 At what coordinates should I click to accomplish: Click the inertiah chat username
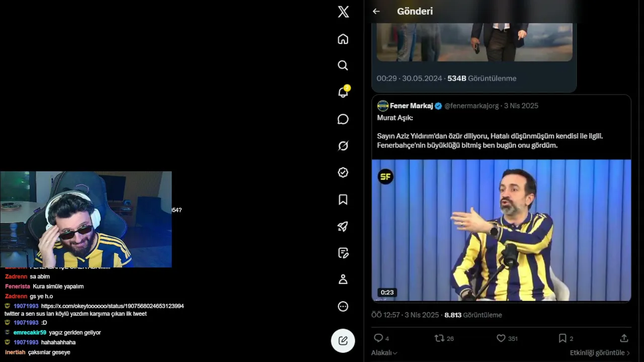[15, 352]
